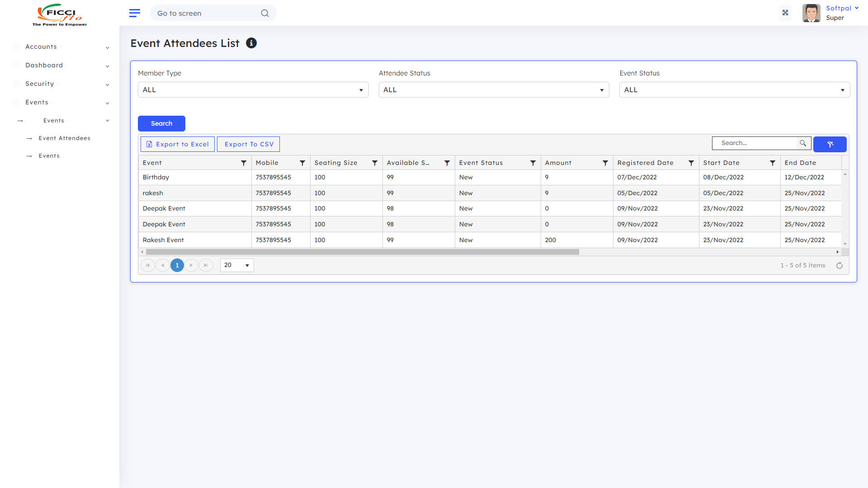Sort by Event column header
The image size is (868, 488).
[x=152, y=163]
